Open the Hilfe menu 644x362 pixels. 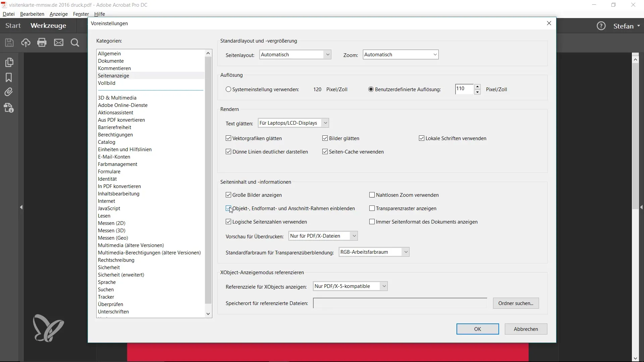[100, 14]
